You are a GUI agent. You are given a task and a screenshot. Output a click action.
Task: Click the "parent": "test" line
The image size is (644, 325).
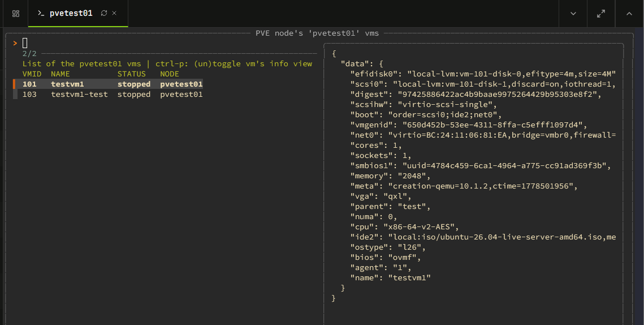390,206
